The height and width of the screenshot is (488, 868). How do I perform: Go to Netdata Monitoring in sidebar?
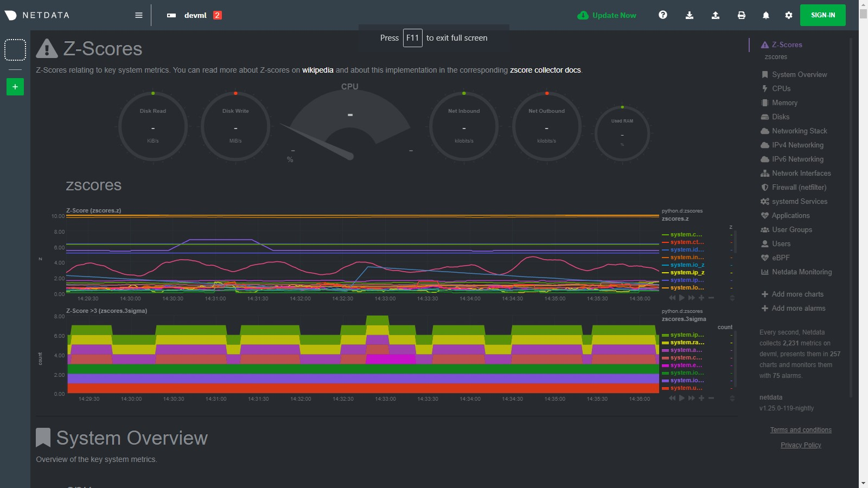point(796,272)
